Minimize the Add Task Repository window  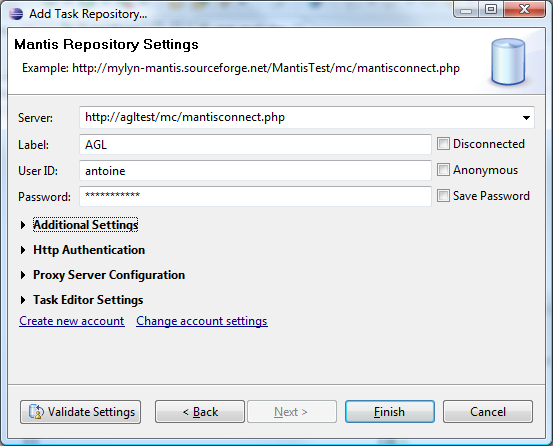pyautogui.click(x=466, y=10)
